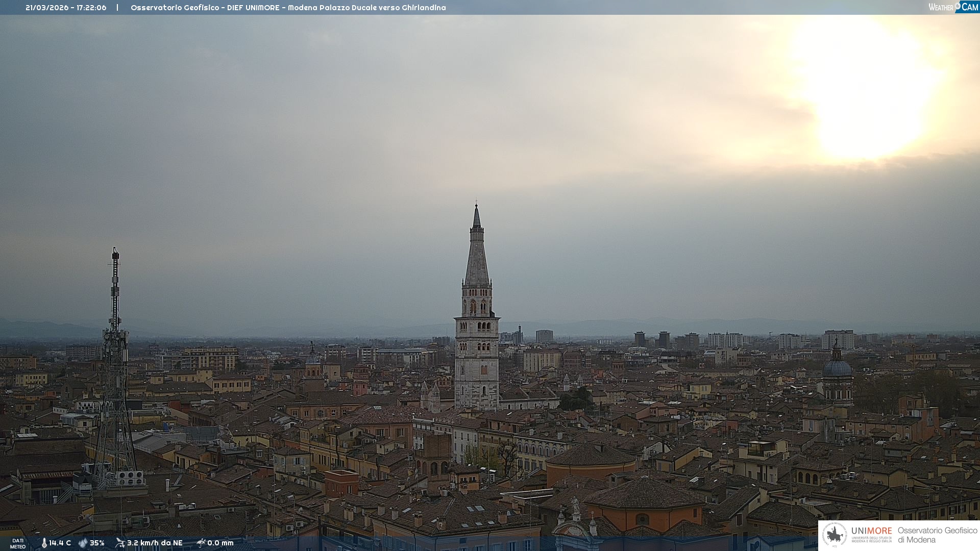Click the Osservatorio Geofisico camera title
The width and height of the screenshot is (980, 551).
288,8
